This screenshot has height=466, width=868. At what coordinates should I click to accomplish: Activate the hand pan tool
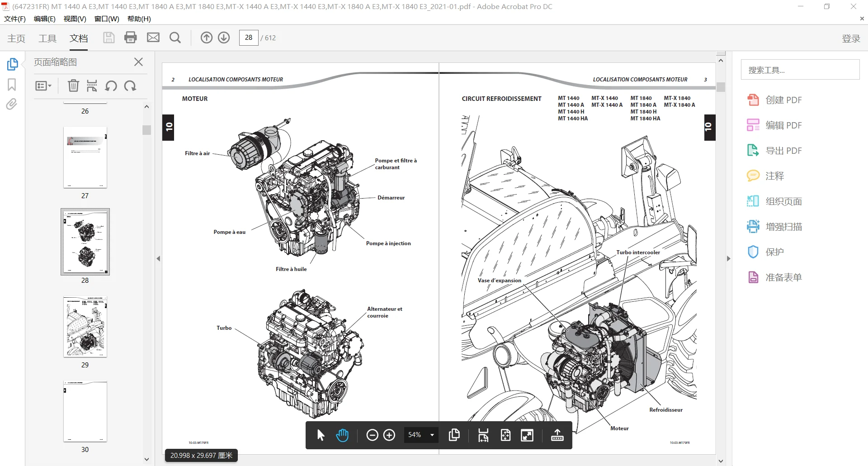343,435
